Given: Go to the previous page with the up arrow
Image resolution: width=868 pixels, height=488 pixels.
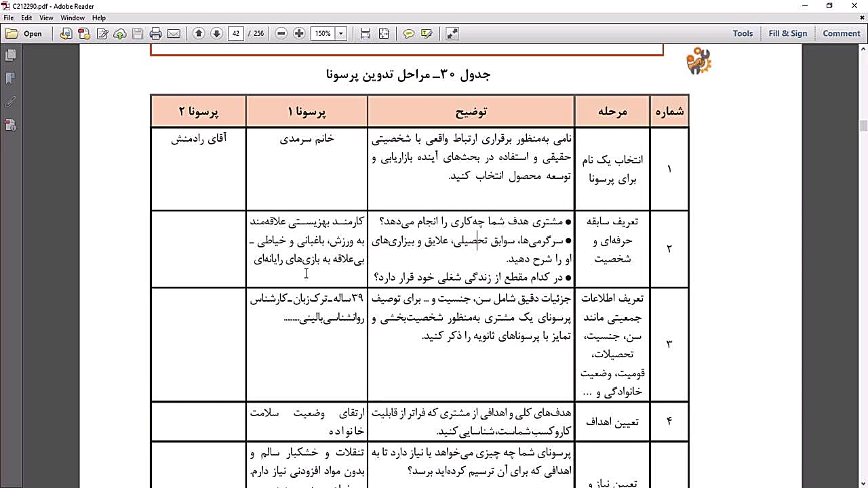Looking at the screenshot, I should 199,33.
